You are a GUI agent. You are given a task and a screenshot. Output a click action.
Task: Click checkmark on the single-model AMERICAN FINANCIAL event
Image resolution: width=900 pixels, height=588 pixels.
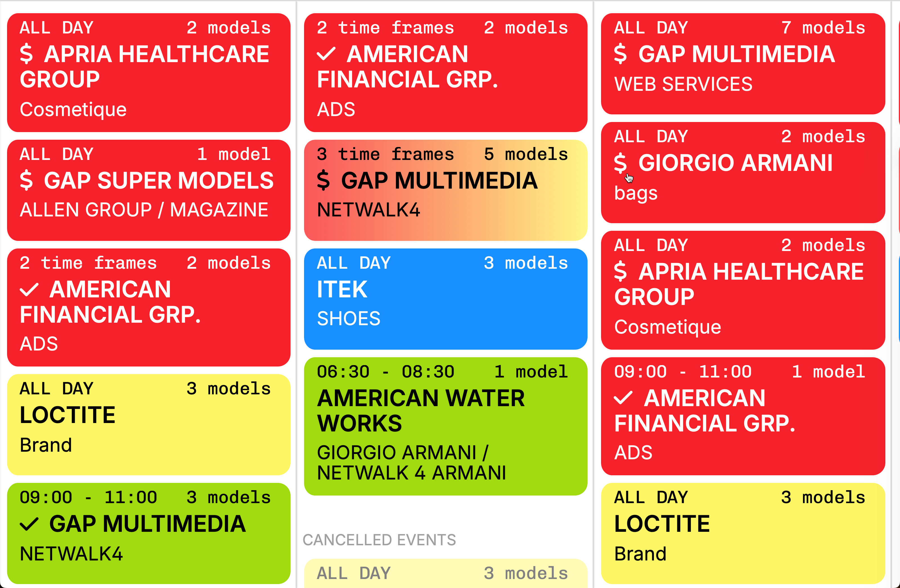click(623, 398)
